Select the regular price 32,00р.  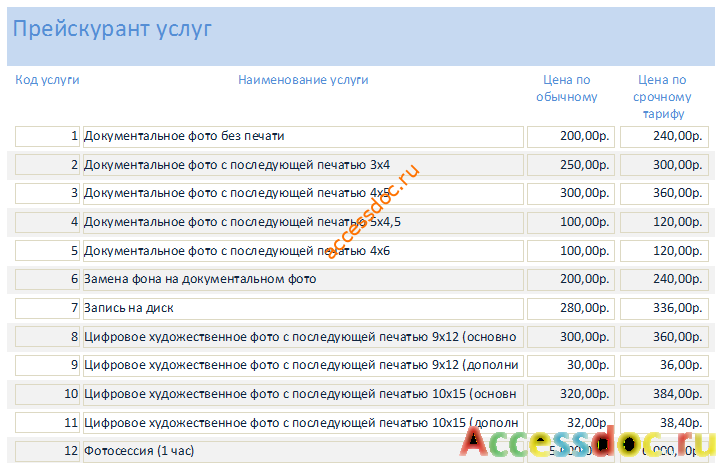571,423
